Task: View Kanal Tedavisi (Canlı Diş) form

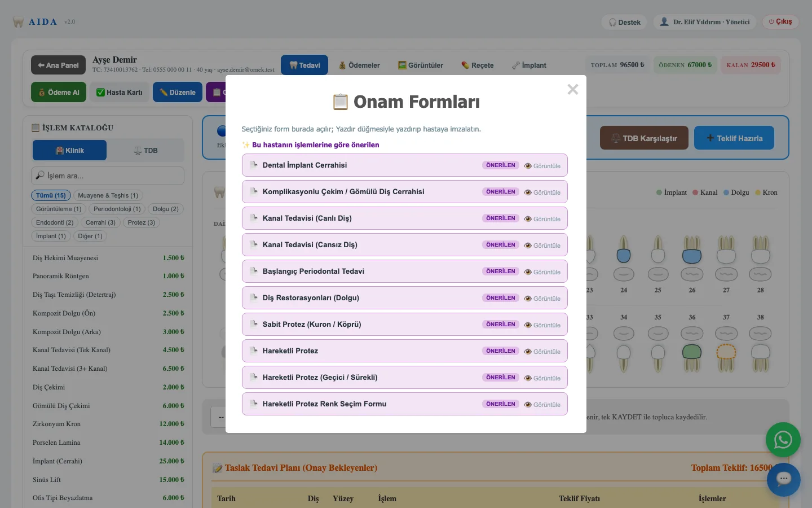Action: coord(542,219)
